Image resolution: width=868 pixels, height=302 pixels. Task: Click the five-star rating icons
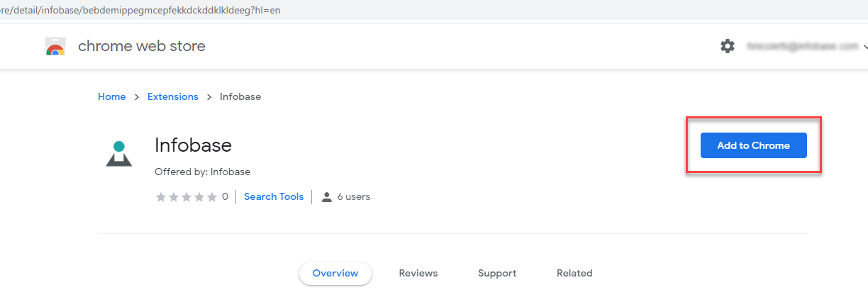tap(187, 197)
